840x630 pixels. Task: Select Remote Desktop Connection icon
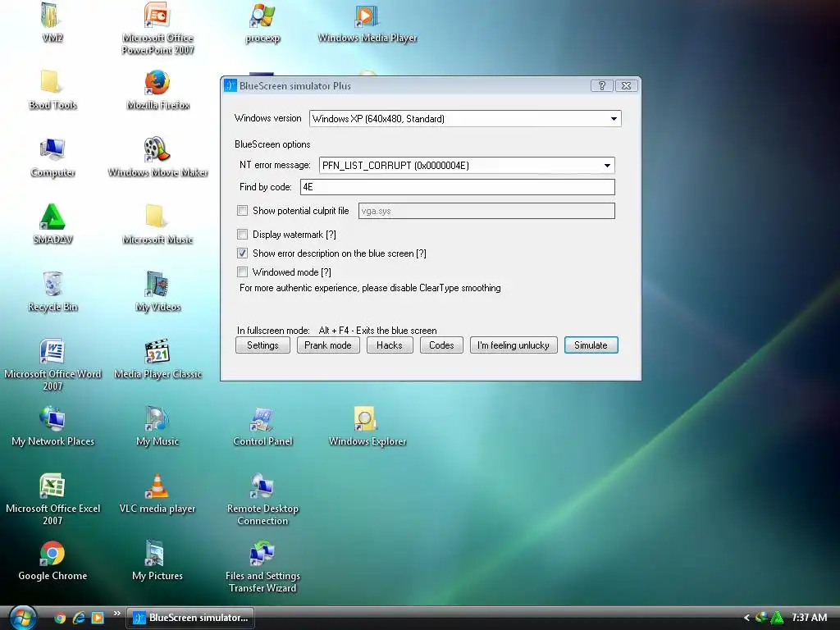pyautogui.click(x=262, y=499)
